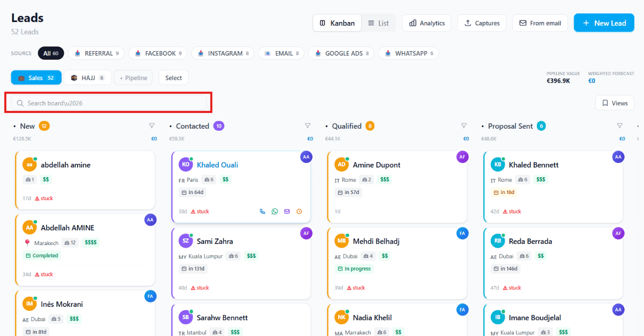This screenshot has width=644, height=336.
Task: Filter leads by WHATSAPP source
Action: pos(408,53)
